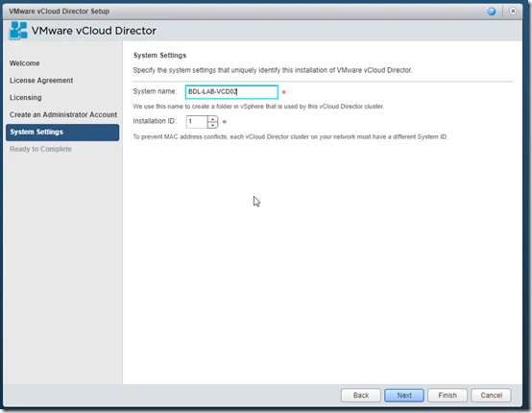Go to the Welcome step

(24, 63)
